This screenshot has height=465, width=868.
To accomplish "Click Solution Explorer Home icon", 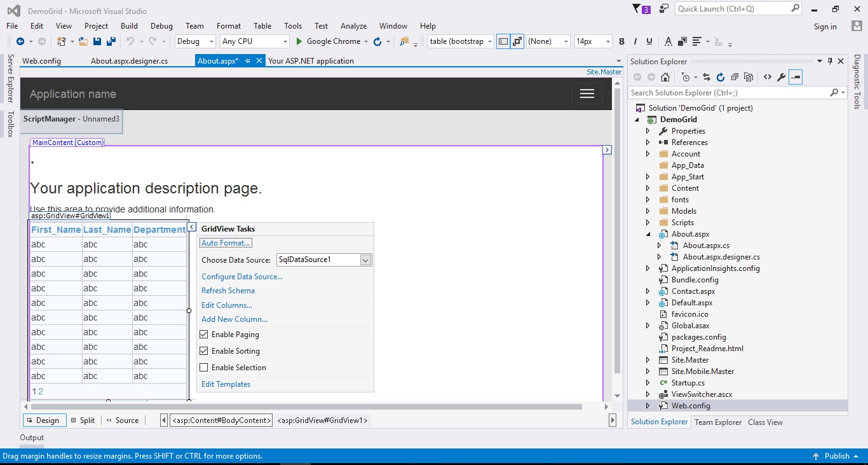I will pyautogui.click(x=665, y=77).
